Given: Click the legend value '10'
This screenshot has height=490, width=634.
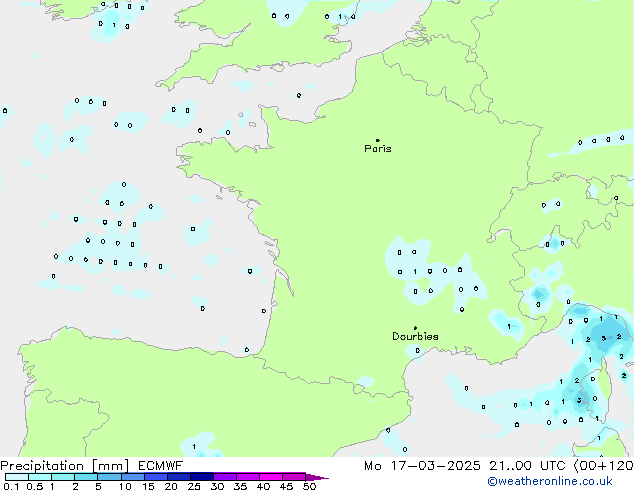Looking at the screenshot, I should point(125,486).
